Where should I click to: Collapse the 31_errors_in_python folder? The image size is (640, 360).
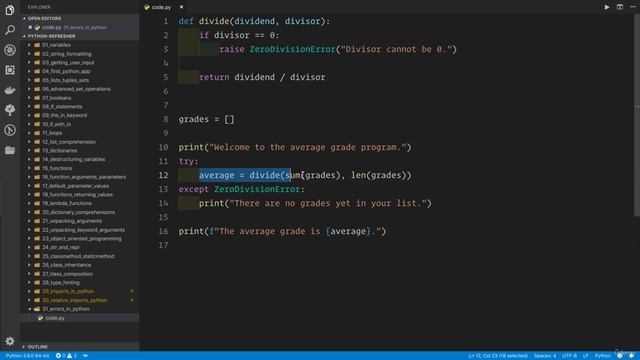coord(29,309)
